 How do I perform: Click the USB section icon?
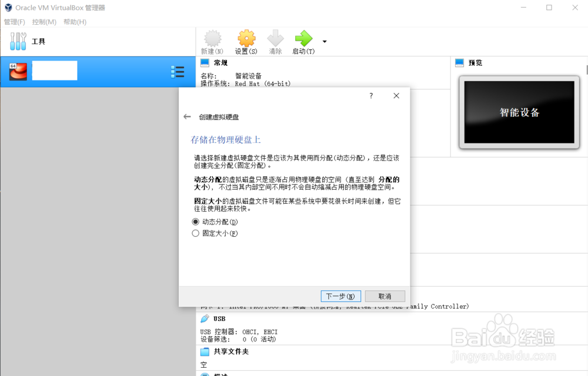pyautogui.click(x=205, y=318)
